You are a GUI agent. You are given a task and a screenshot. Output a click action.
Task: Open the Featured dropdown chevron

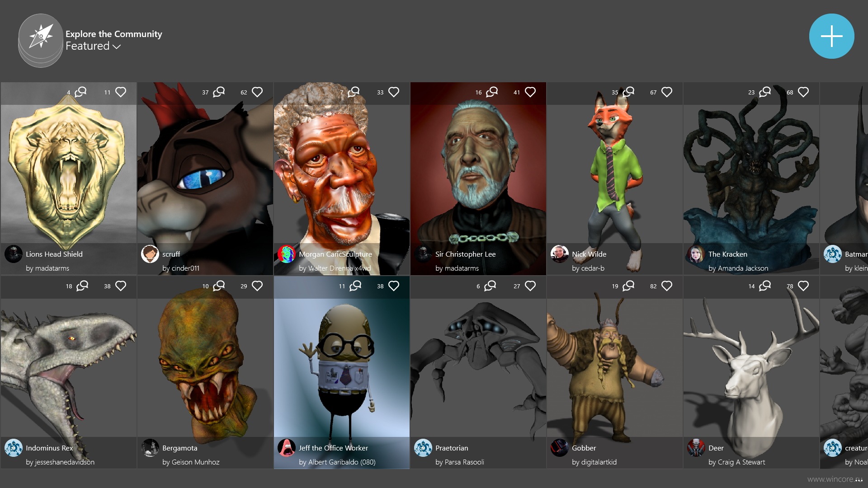117,47
